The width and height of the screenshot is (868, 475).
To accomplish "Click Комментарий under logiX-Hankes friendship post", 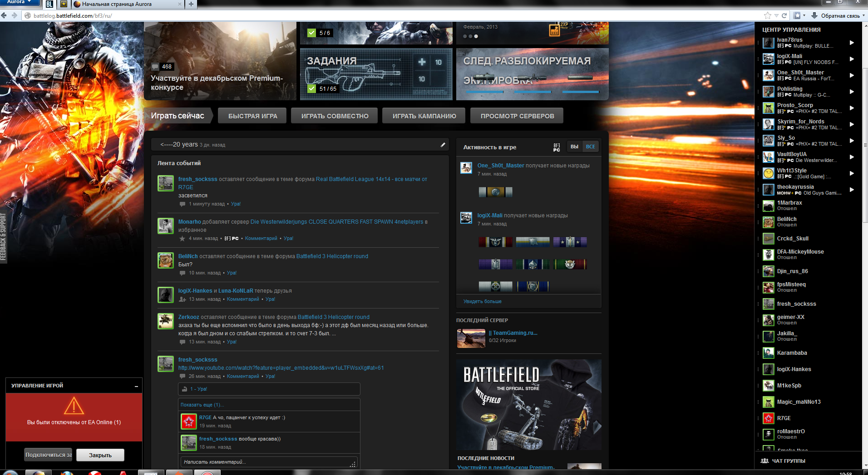I will coord(243,299).
